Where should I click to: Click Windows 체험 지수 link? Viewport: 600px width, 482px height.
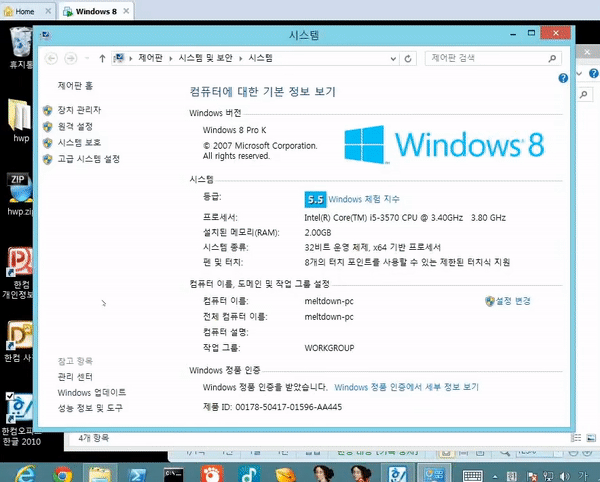tap(364, 199)
